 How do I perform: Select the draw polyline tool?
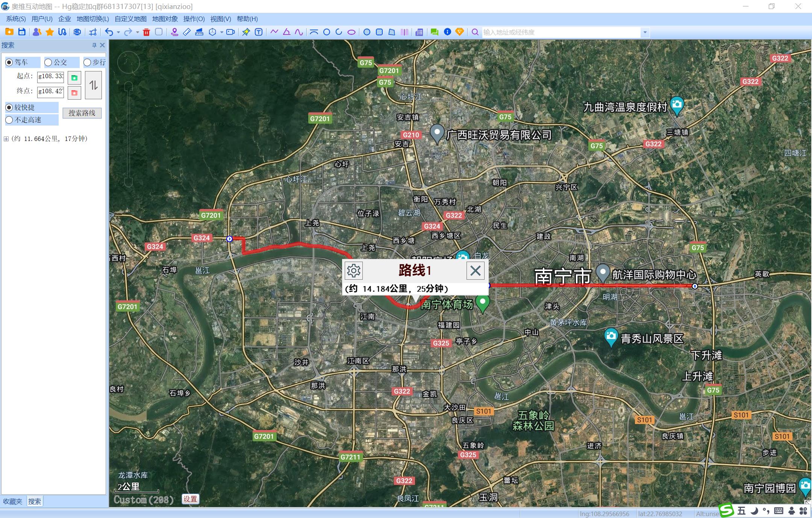point(274,32)
